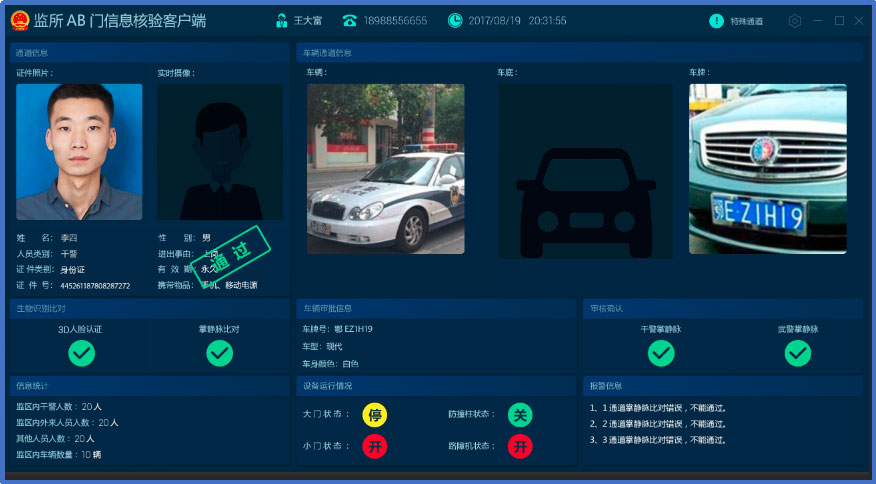Screen dimensions: 876x484
Task: Click the yellow 停 status for 大门状态
Action: click(374, 415)
